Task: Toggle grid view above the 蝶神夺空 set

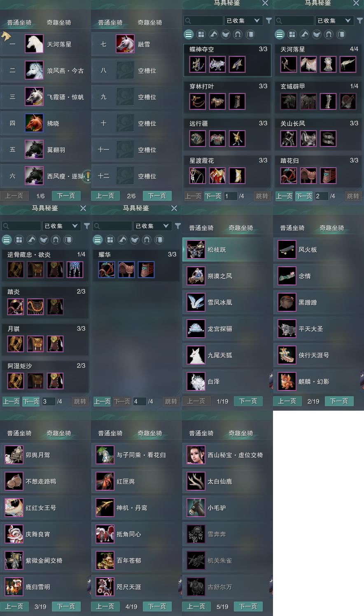Action: [x=201, y=34]
